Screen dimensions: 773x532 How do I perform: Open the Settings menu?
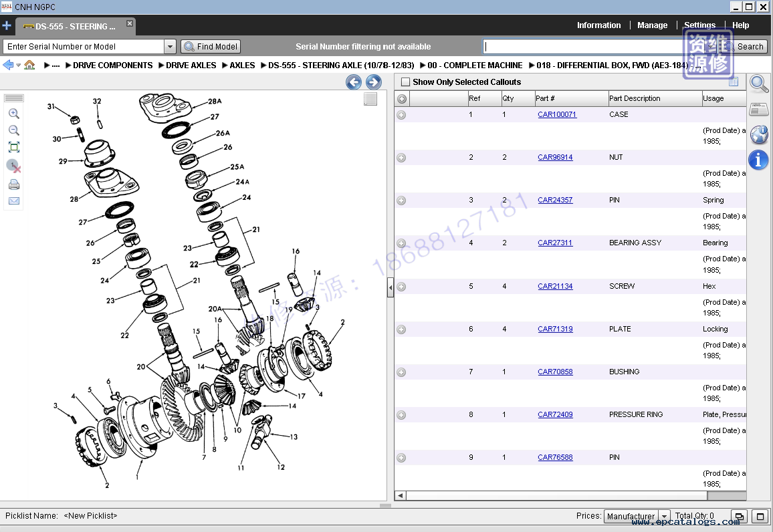(699, 25)
